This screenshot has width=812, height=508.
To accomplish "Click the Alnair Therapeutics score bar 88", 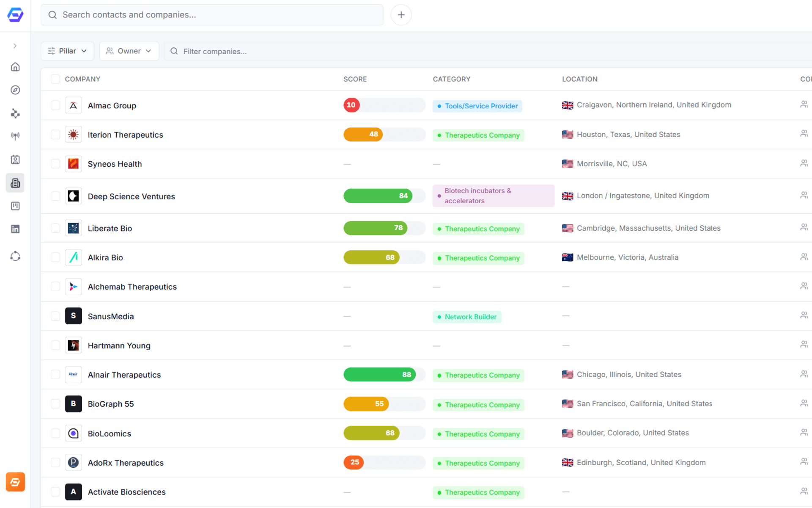I will pyautogui.click(x=384, y=375).
